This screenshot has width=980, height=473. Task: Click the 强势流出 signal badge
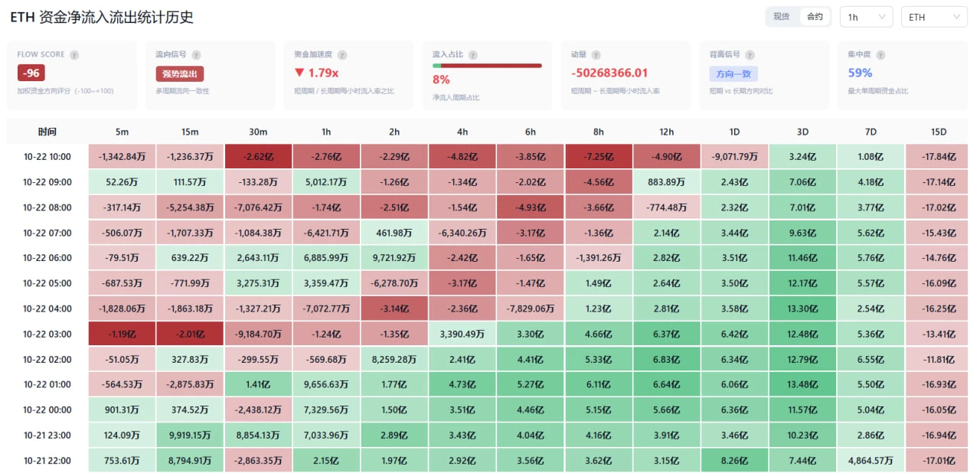click(x=180, y=74)
